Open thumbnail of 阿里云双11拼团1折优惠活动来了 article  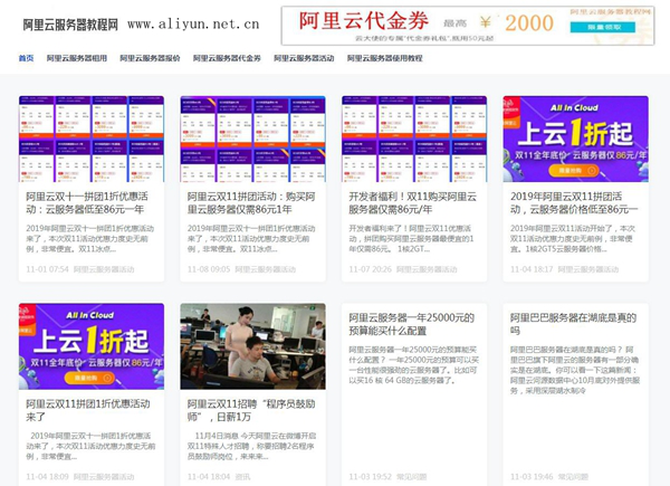tap(91, 346)
